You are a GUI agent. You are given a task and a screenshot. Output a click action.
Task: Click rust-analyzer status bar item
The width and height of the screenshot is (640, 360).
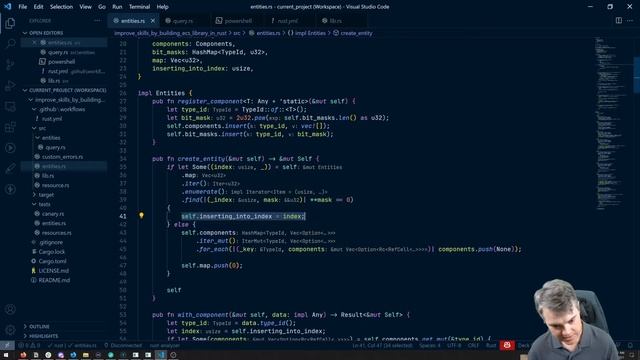pos(164,345)
